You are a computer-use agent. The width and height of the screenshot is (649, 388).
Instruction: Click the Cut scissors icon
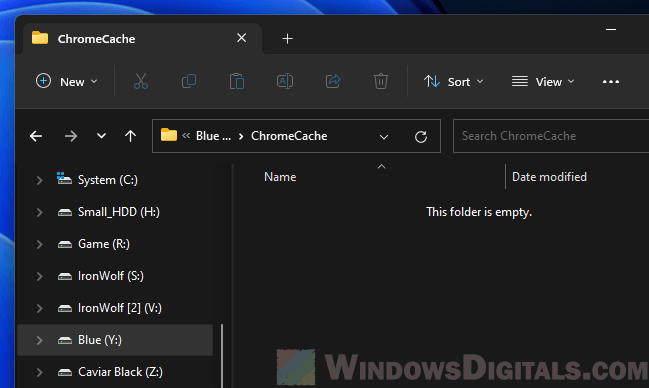[x=141, y=81]
